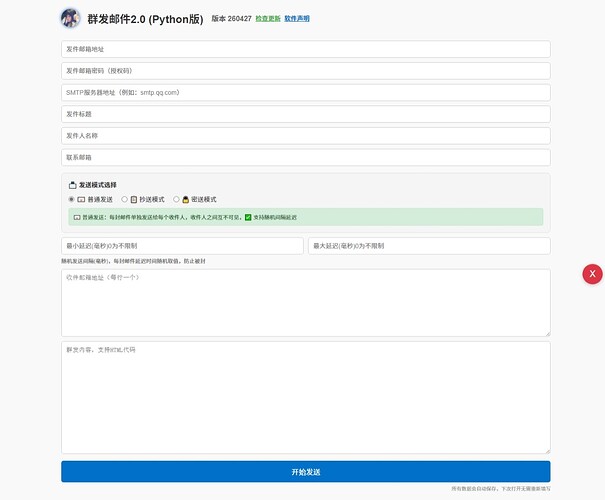Click into the SMTP服务器地址 field
Viewport: 605px width, 500px height.
tap(306, 93)
